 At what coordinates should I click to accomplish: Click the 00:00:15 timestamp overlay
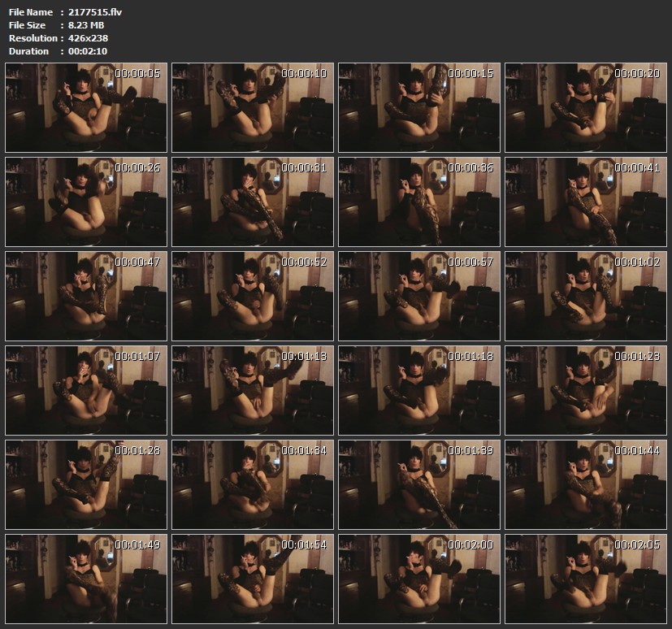pos(470,73)
